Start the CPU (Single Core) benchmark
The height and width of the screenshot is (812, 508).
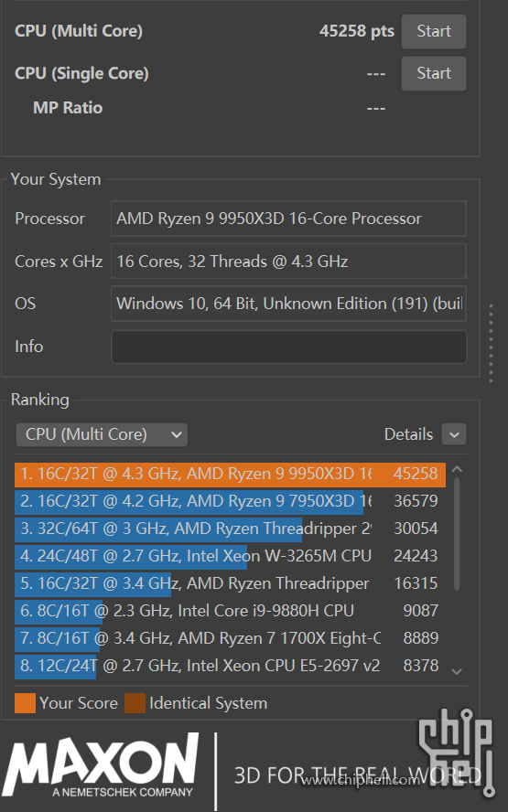point(433,73)
